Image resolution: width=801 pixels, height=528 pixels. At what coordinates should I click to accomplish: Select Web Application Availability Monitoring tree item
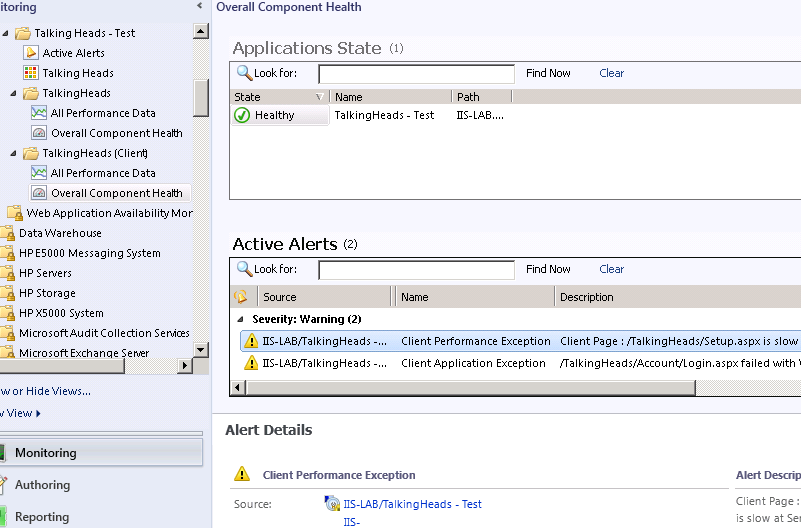(x=109, y=213)
